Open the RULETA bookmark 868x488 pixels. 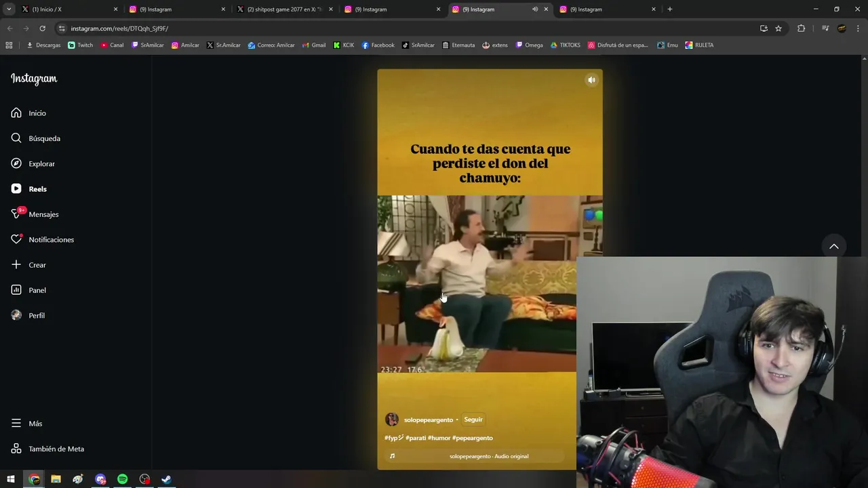click(x=699, y=45)
